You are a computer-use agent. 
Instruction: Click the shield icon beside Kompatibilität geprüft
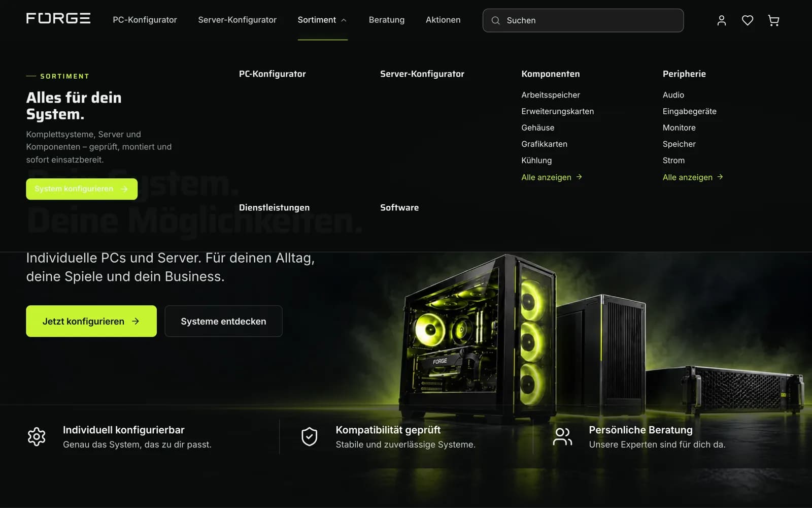pyautogui.click(x=309, y=437)
